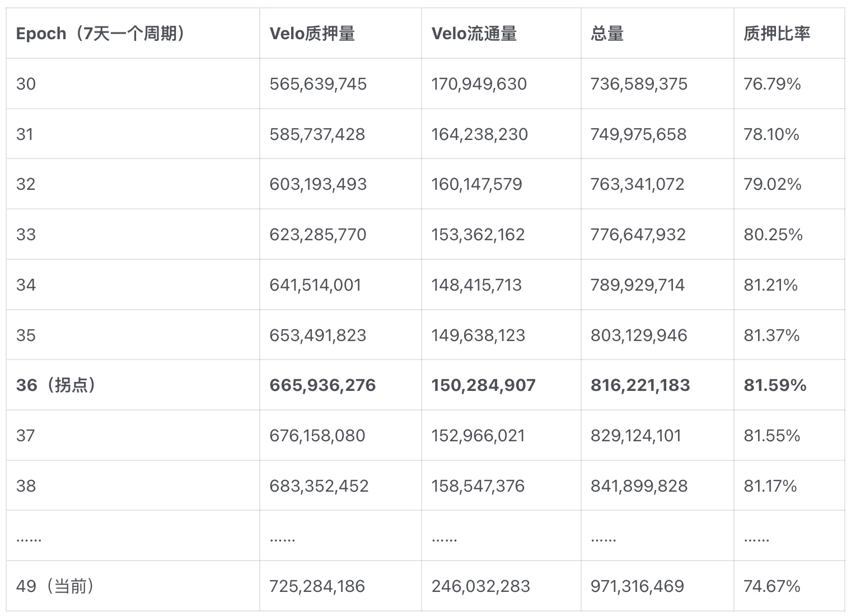Click the 质押比率 column header
851x616 pixels.
click(777, 34)
